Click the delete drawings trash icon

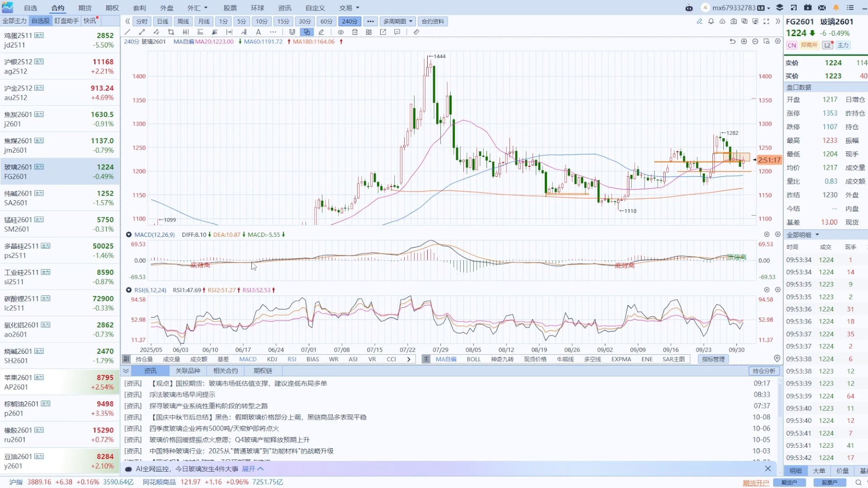(x=355, y=32)
